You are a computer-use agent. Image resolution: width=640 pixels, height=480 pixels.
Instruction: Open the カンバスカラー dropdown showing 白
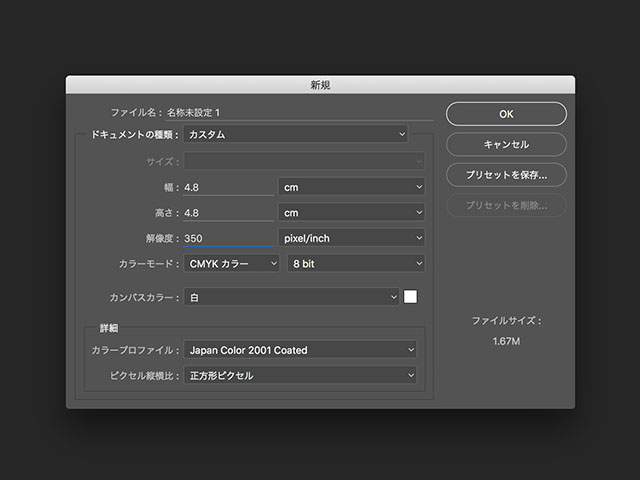coord(291,297)
